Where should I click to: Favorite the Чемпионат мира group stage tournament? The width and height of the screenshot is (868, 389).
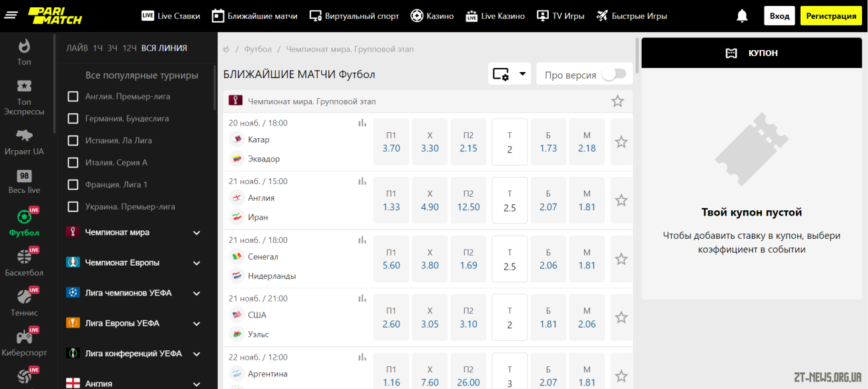(618, 101)
